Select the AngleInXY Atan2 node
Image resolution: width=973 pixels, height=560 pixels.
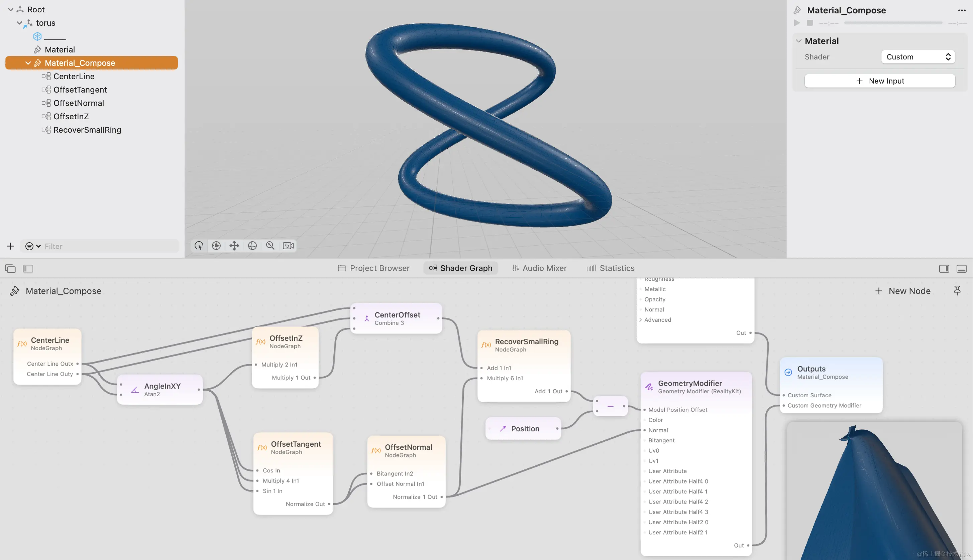pyautogui.click(x=160, y=390)
